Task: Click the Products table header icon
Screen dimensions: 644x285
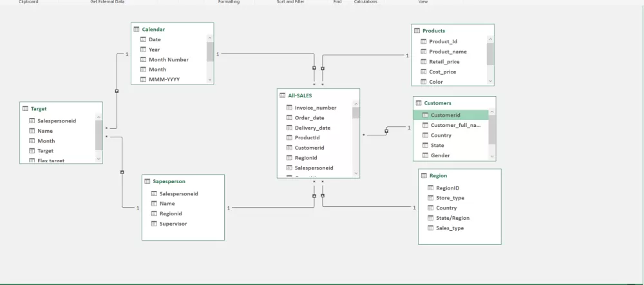Action: click(x=417, y=31)
